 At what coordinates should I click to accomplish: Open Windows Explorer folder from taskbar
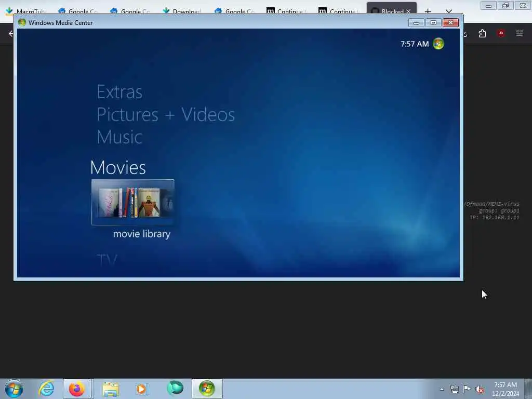pyautogui.click(x=111, y=389)
